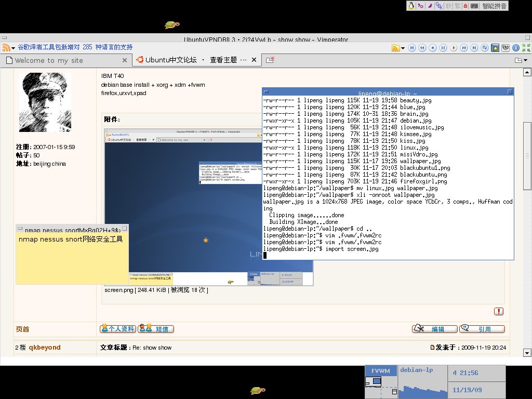The height and width of the screenshot is (399, 532).
Task: Open dropdown arrow next to right RSS folder
Action: coord(403,48)
